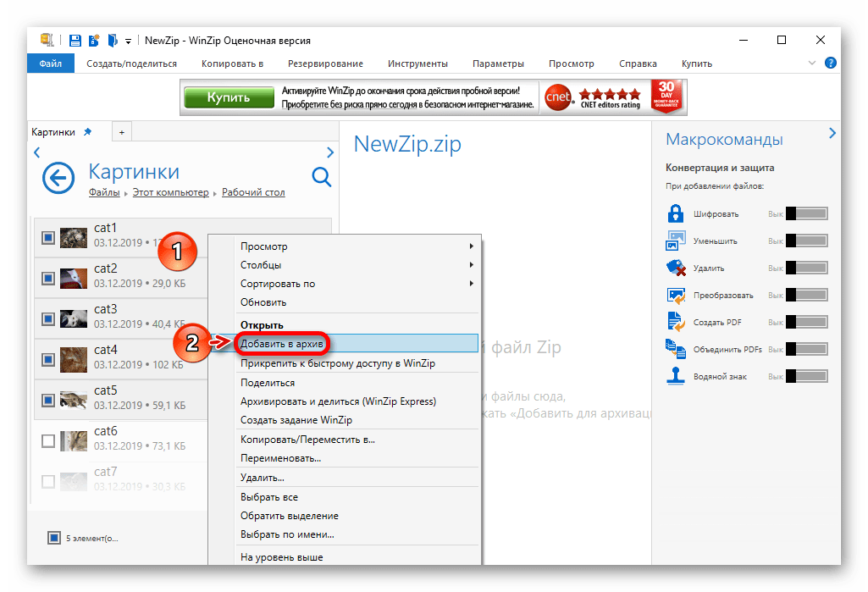
Task: Uncheck the cat2 file checkbox
Action: (x=48, y=278)
